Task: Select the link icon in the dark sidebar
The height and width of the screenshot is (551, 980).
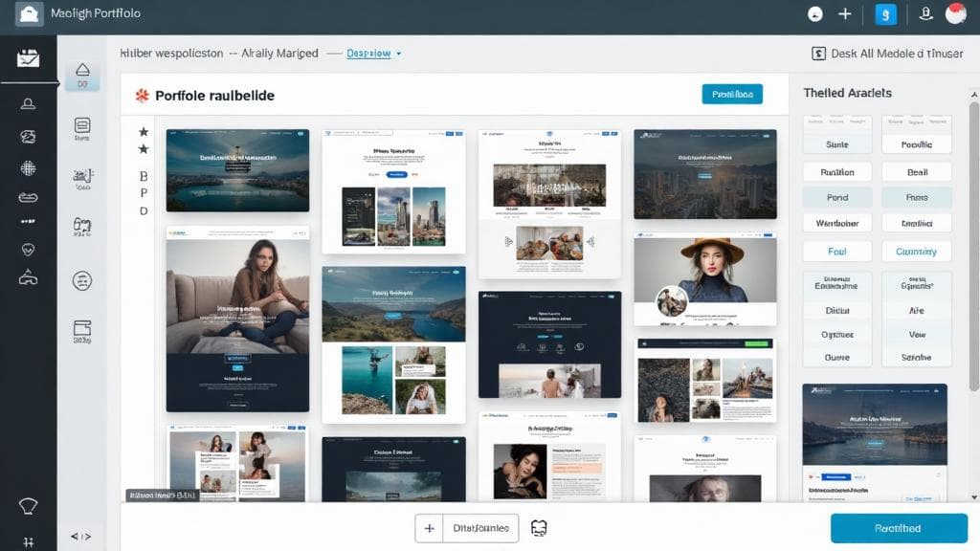Action: coord(29,196)
